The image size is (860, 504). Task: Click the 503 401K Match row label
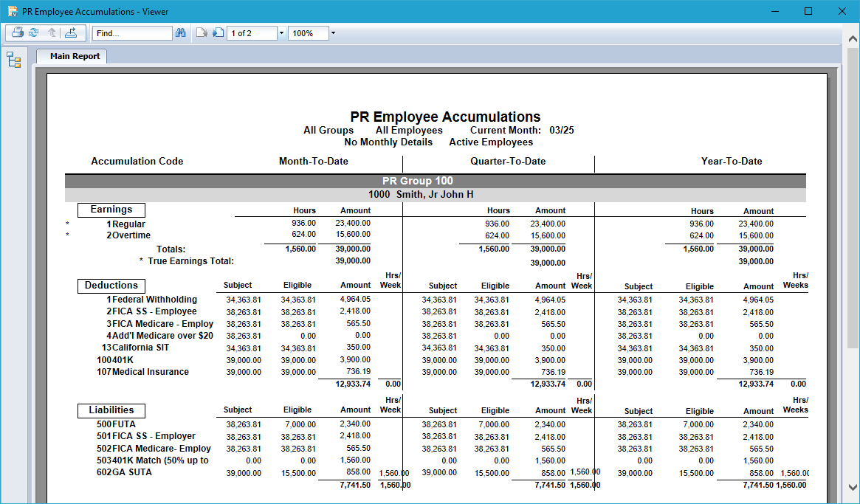click(x=153, y=460)
